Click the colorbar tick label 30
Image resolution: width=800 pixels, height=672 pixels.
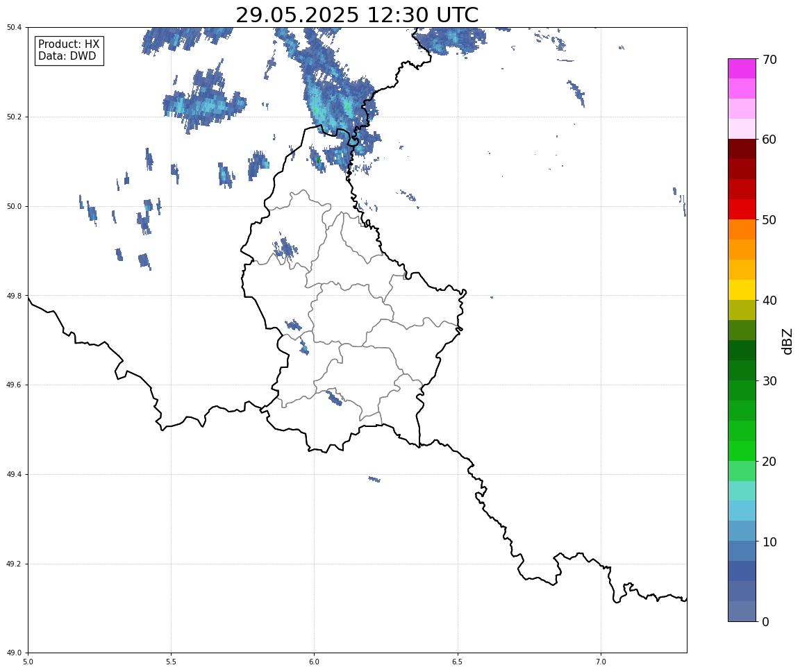click(769, 381)
